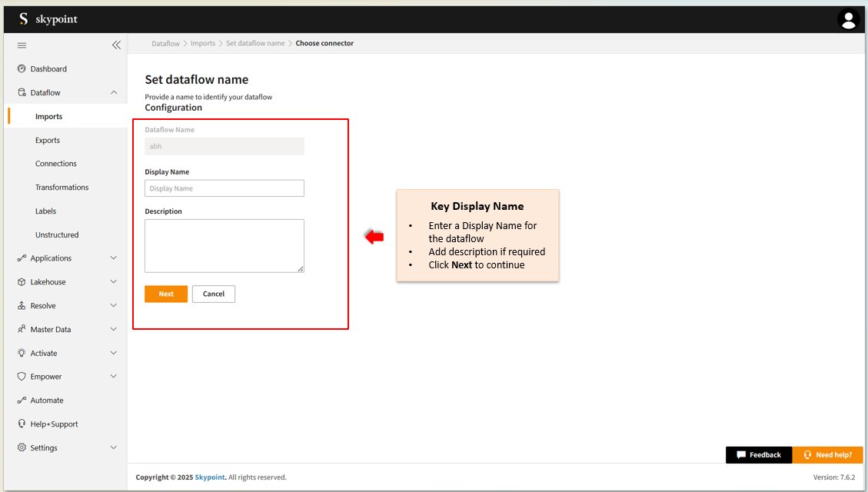Screen dimensions: 868x492
Task: Collapse the Dataflow menu chevron
Action: coord(114,93)
